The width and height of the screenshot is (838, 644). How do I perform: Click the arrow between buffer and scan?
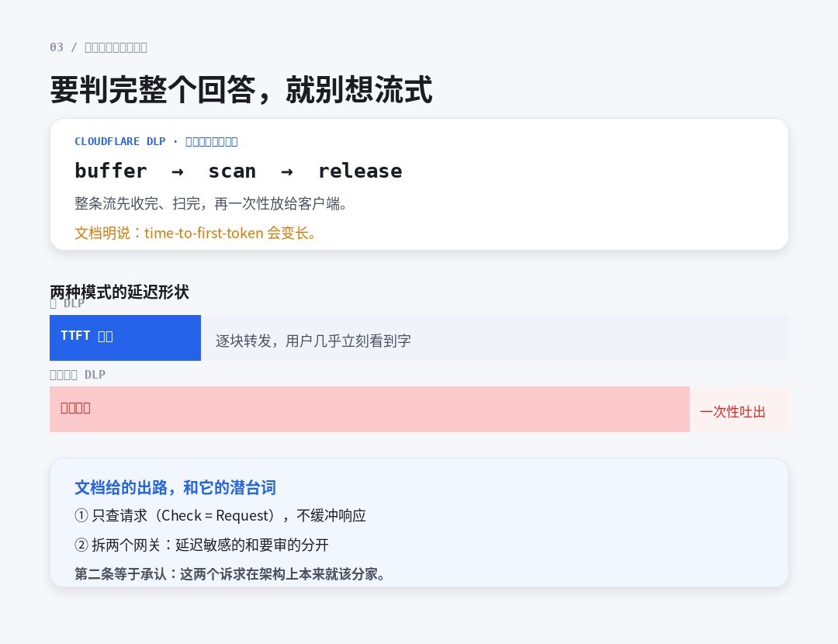coord(178,171)
